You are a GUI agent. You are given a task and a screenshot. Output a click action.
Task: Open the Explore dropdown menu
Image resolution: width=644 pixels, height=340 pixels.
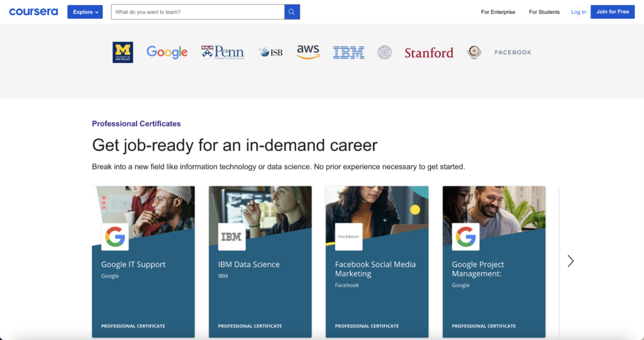(x=85, y=12)
